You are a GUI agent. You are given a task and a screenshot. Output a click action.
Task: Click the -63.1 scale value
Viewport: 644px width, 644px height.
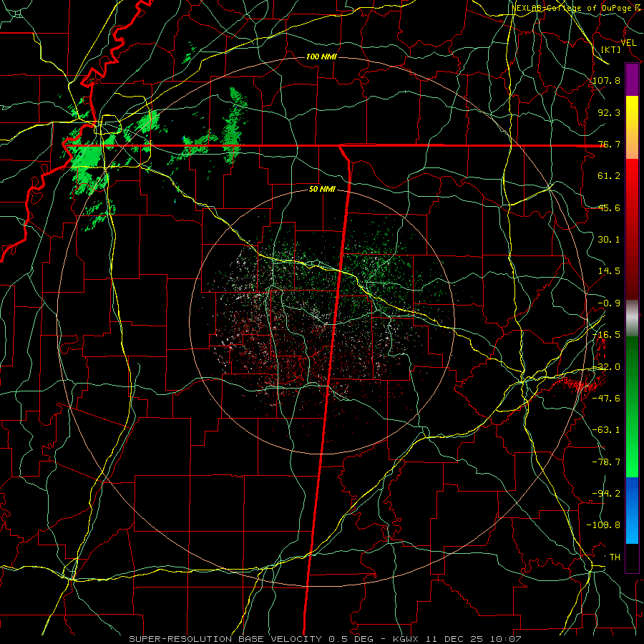click(606, 430)
